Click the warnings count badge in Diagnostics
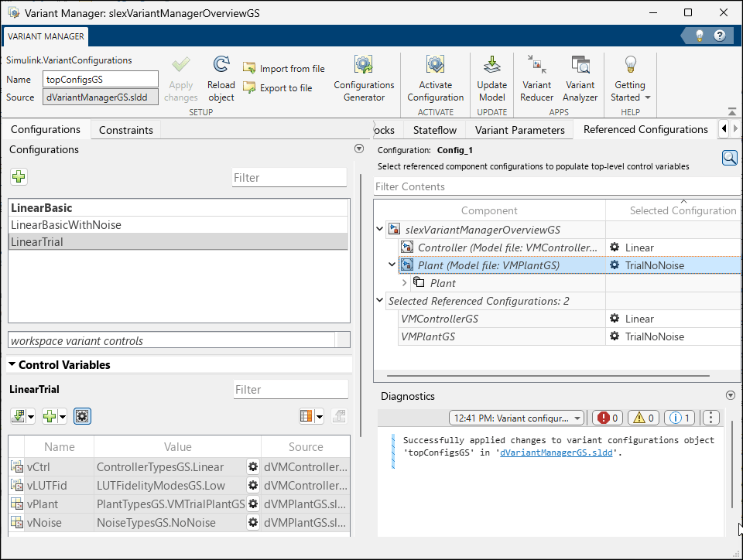 coord(643,418)
